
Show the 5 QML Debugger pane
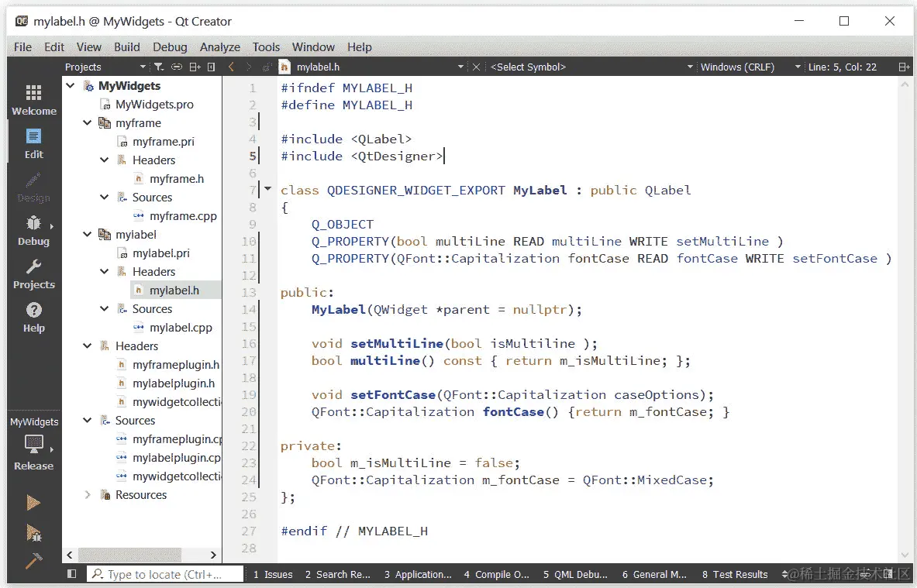575,575
